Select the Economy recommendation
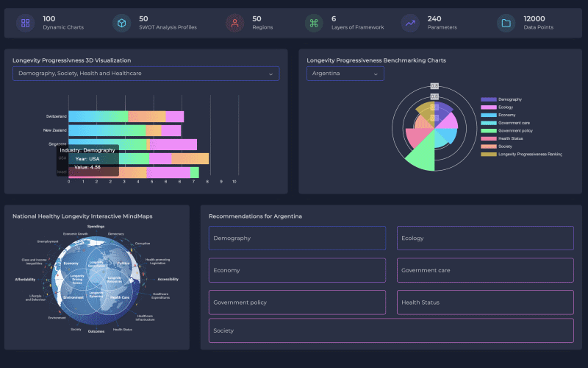 (297, 270)
